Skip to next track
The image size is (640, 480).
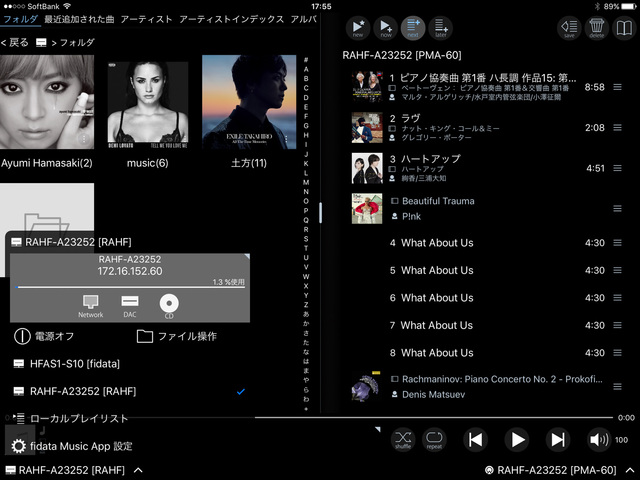pyautogui.click(x=558, y=440)
